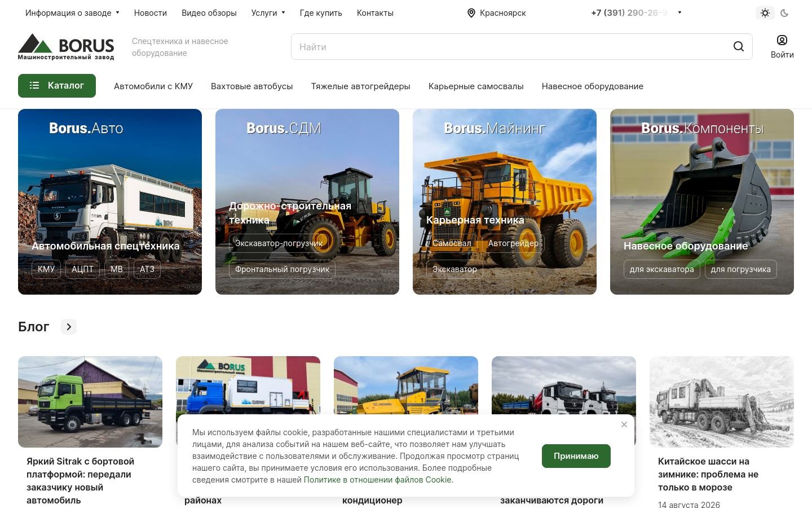Go to Автомобили с КМУ
The width and height of the screenshot is (812, 508).
coord(153,86)
